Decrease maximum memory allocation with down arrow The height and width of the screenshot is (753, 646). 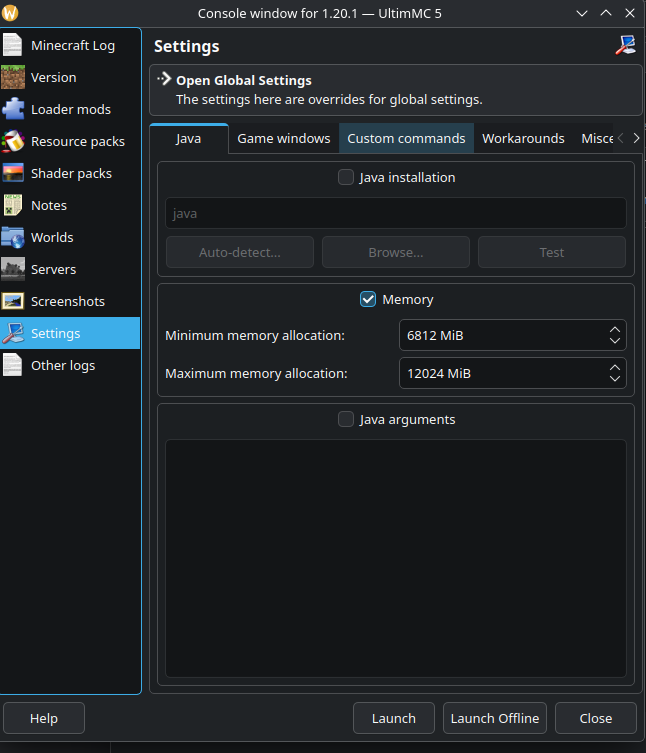pos(615,378)
